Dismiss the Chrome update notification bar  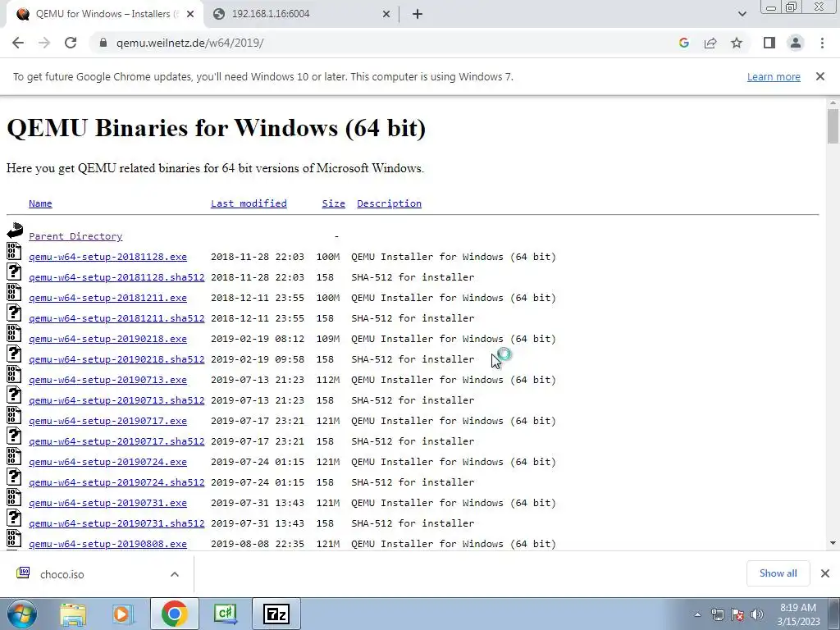point(820,76)
